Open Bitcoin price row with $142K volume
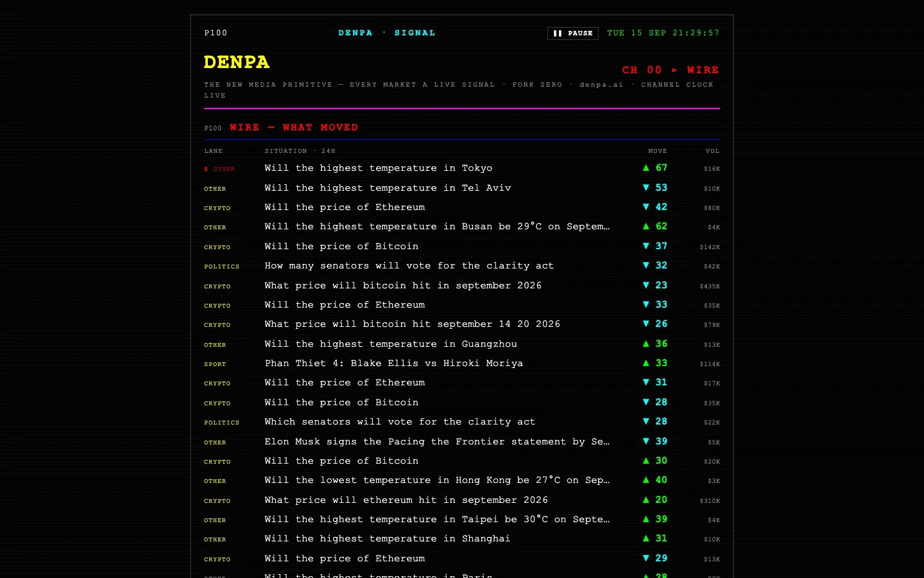924x578 pixels. coord(462,247)
